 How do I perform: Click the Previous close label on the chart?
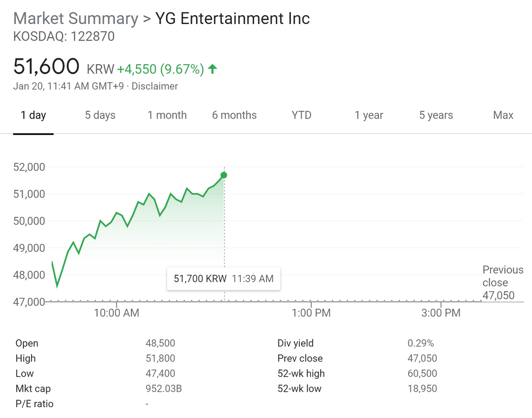click(x=503, y=276)
